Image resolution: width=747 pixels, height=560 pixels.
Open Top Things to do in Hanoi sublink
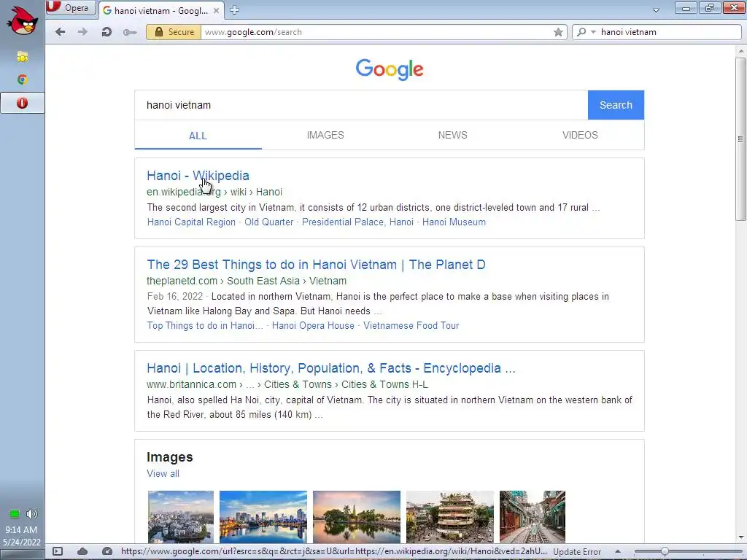[205, 326]
